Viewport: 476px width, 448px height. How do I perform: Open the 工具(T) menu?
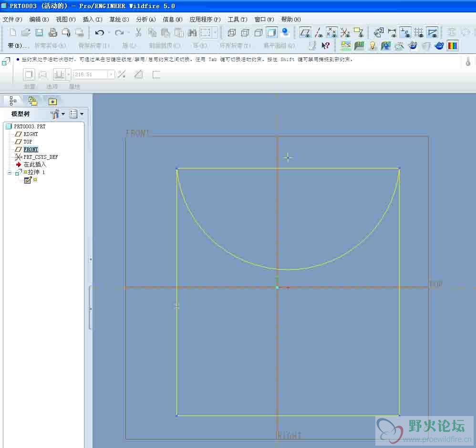pos(238,20)
